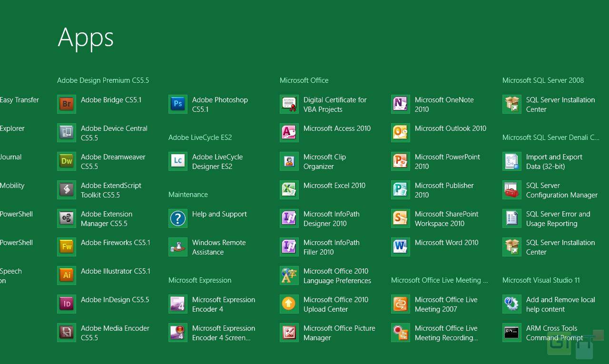Image resolution: width=609 pixels, height=364 pixels.
Task: Open SQL Server Configuration Manager icon
Action: (x=512, y=190)
